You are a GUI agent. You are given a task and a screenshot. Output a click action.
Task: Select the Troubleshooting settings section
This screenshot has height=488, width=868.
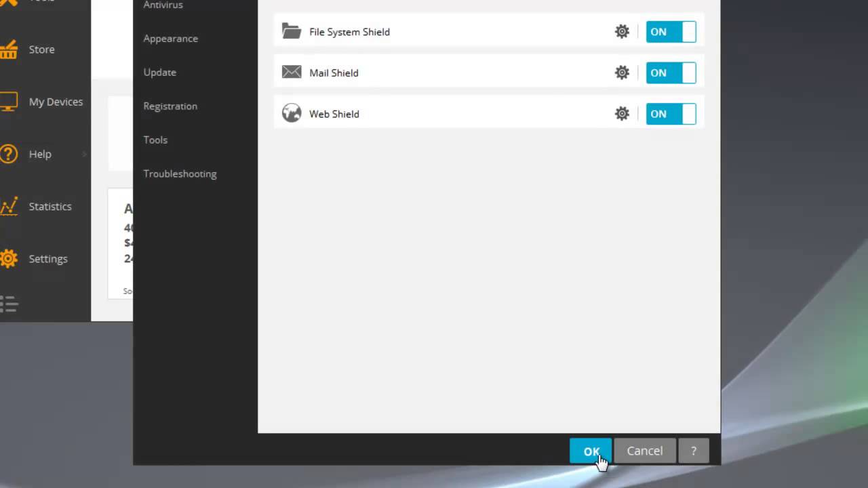(180, 174)
